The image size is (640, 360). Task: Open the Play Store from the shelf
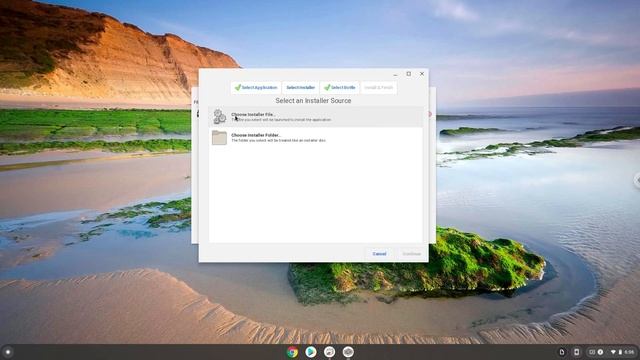[311, 352]
